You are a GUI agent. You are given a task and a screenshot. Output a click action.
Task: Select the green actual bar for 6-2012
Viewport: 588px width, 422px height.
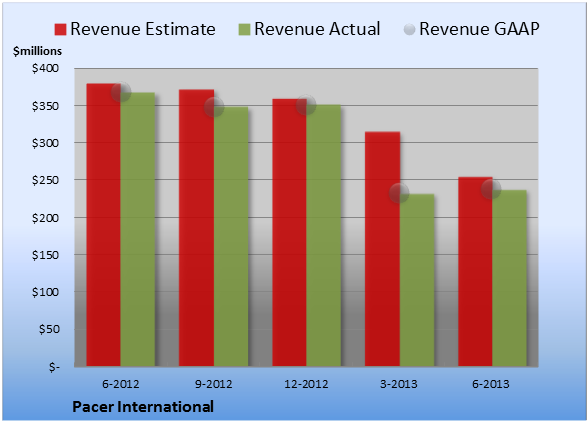click(x=138, y=229)
